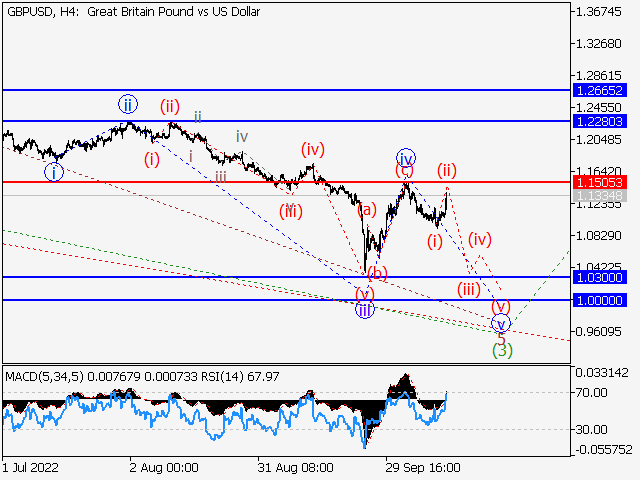
Task: Select the red (c) wave label
Action: pyautogui.click(x=404, y=170)
